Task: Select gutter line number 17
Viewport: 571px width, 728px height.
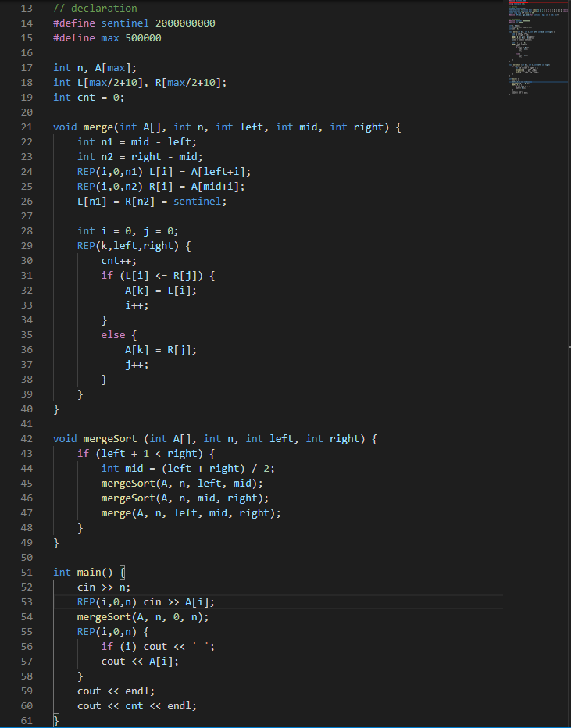Action: click(x=27, y=68)
